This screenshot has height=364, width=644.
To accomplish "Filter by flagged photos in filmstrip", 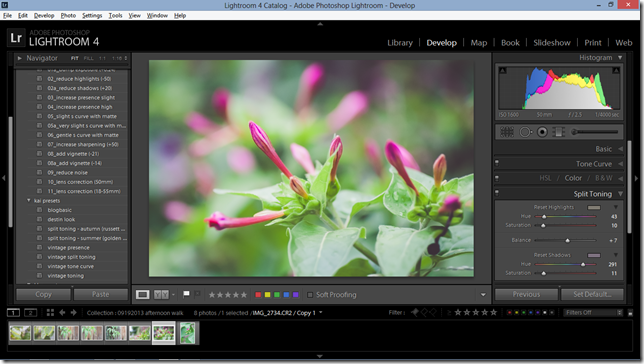I will pos(415,313).
